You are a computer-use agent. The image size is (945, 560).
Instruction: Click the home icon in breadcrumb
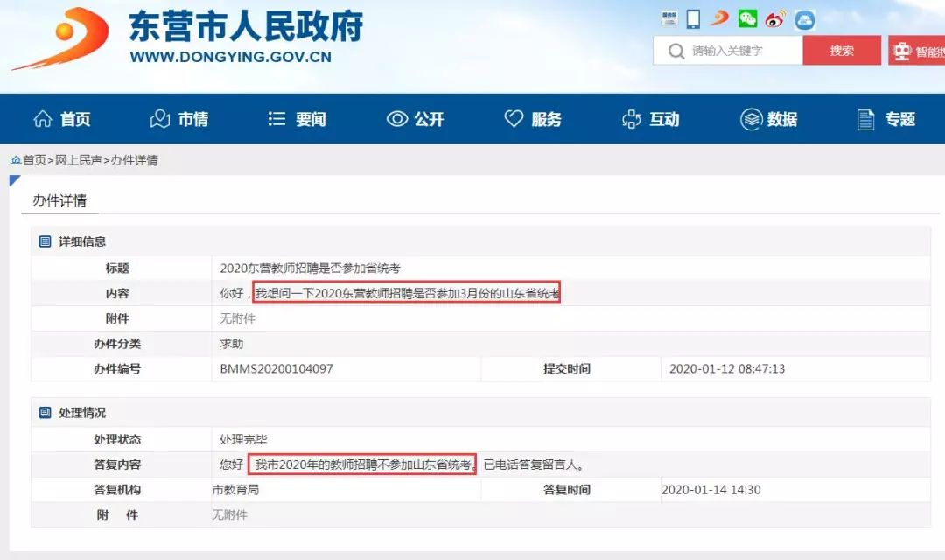pyautogui.click(x=16, y=160)
